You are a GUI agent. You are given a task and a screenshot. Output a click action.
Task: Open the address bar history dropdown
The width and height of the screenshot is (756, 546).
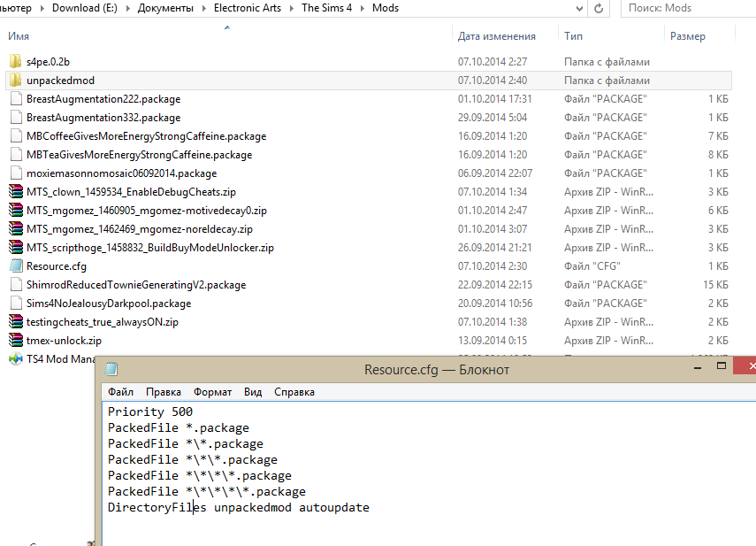(x=579, y=8)
